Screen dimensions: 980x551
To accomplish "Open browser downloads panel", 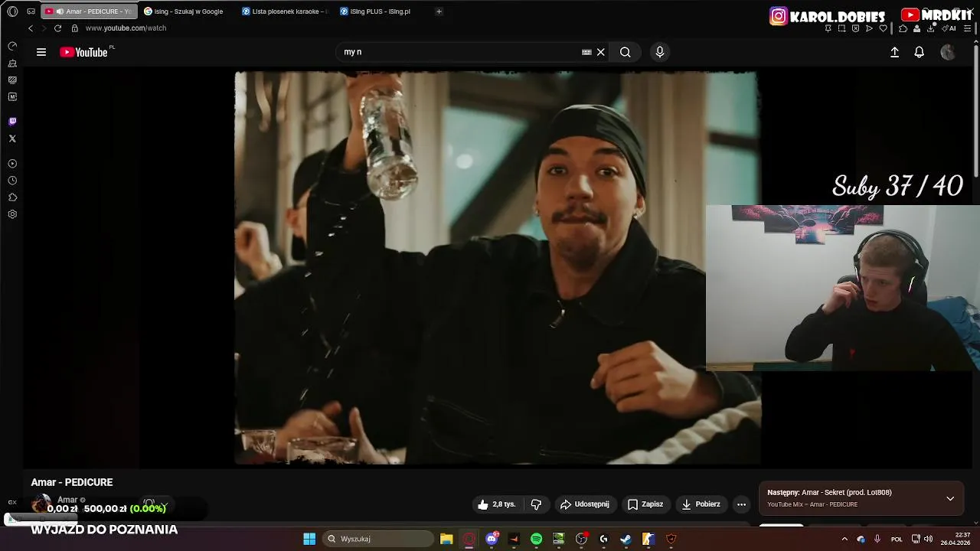I will coord(930,28).
